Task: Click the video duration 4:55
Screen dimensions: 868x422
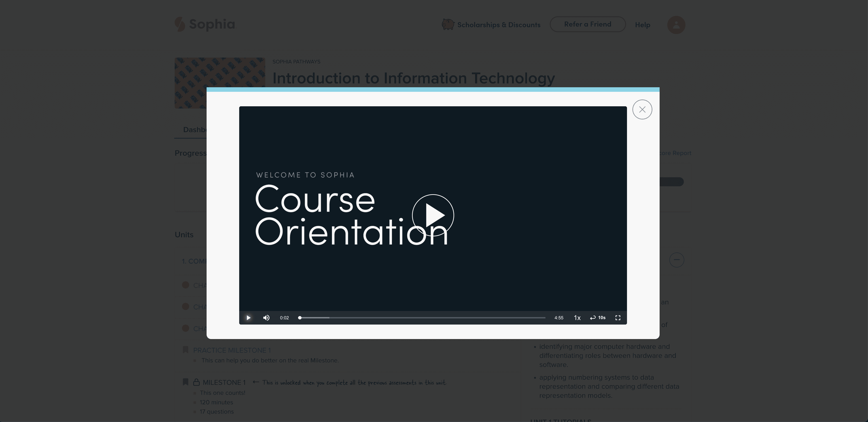Action: pos(559,318)
